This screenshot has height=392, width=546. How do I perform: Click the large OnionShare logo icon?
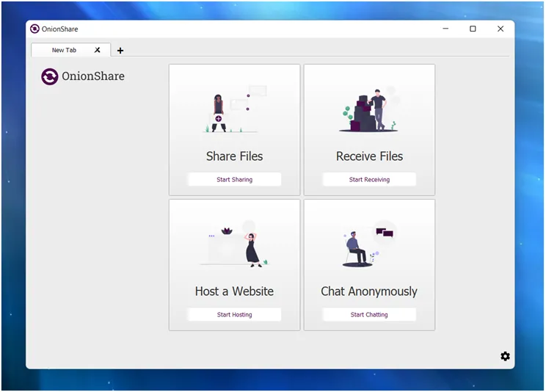pos(50,76)
